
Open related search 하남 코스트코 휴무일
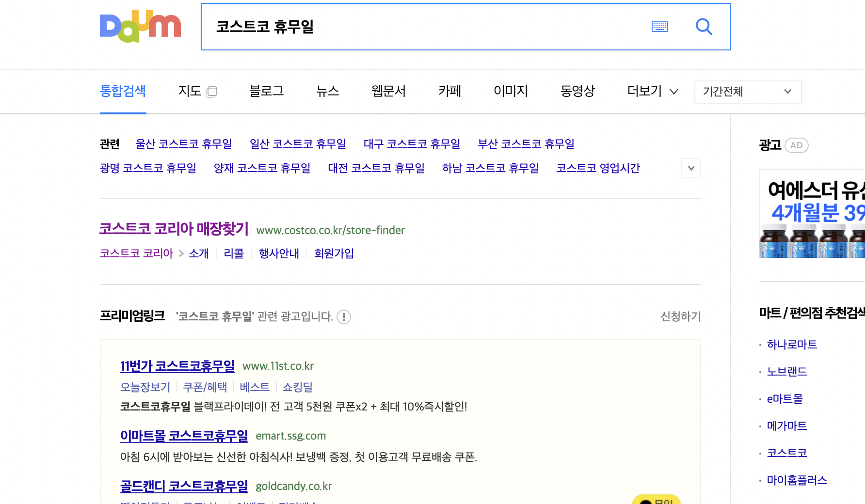pos(490,168)
